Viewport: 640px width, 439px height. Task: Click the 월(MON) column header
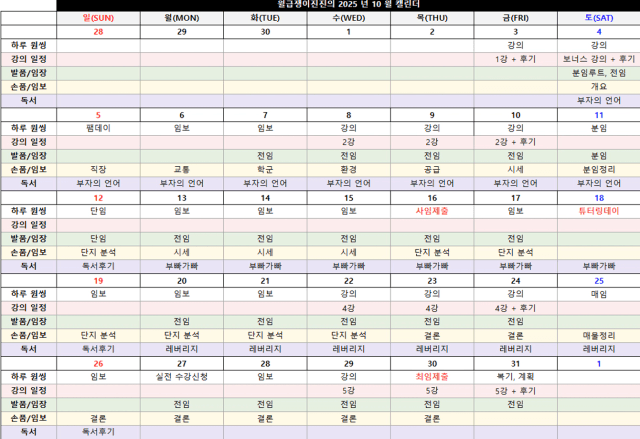(182, 18)
